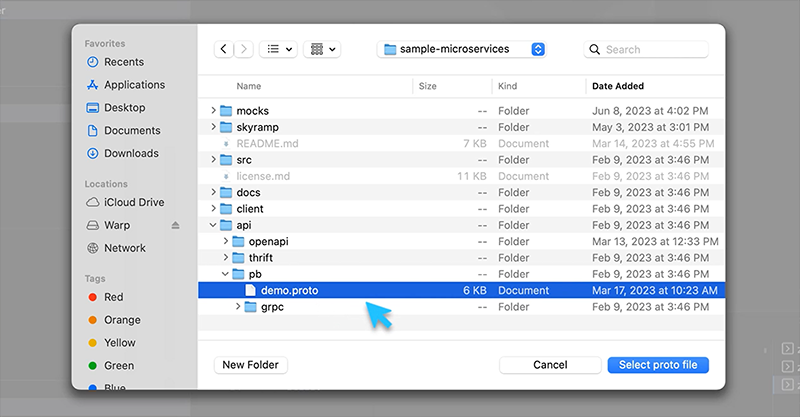Click the magnifying glass search icon
This screenshot has height=417, width=800.
[x=594, y=50]
